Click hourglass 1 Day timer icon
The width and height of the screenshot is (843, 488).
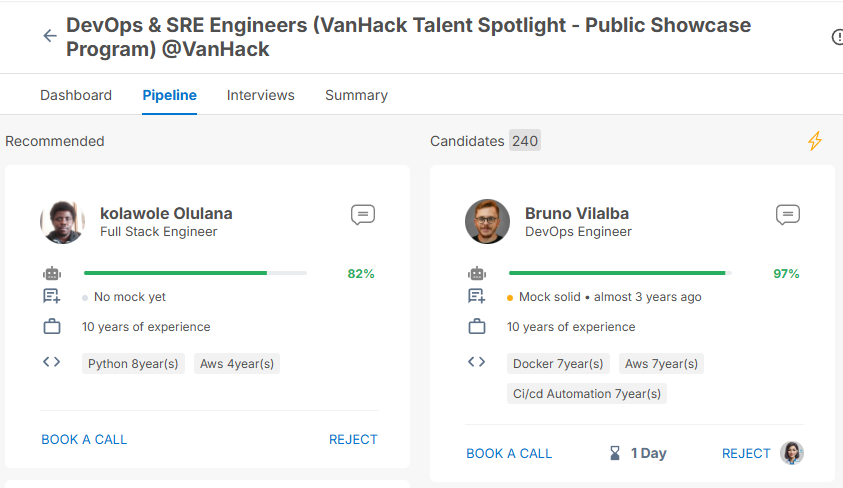(615, 453)
